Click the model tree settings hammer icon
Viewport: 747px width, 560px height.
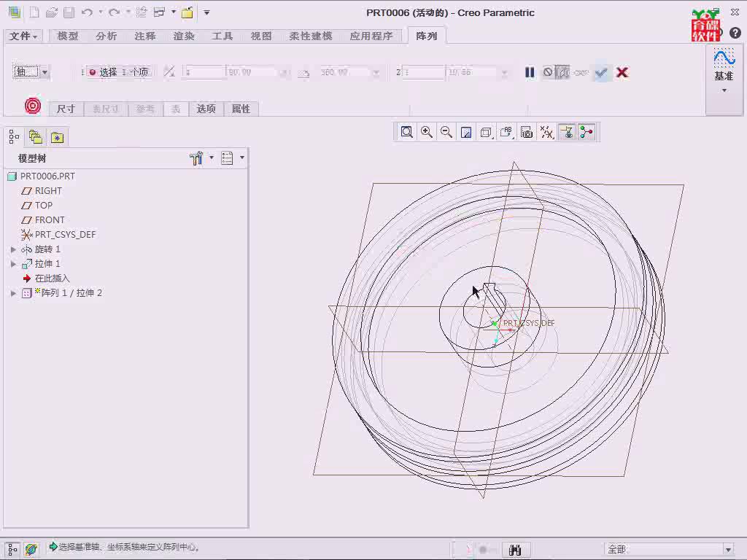point(196,158)
